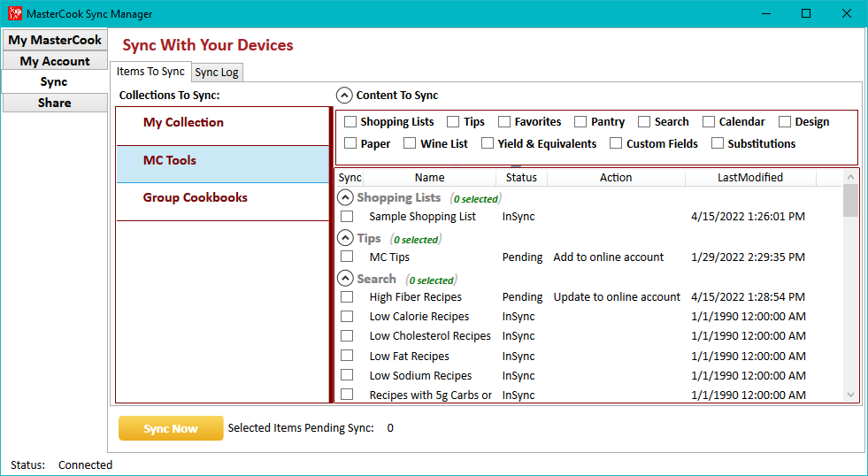Screen dimensions: 868x476
Task: Switch to the Items To Sync tab
Action: (x=150, y=72)
